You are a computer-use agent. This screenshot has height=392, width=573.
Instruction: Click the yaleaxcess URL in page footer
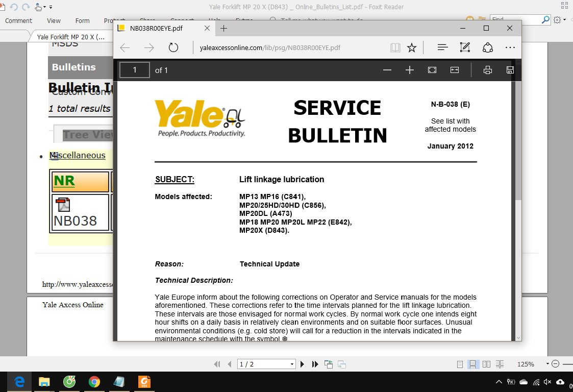coord(78,284)
